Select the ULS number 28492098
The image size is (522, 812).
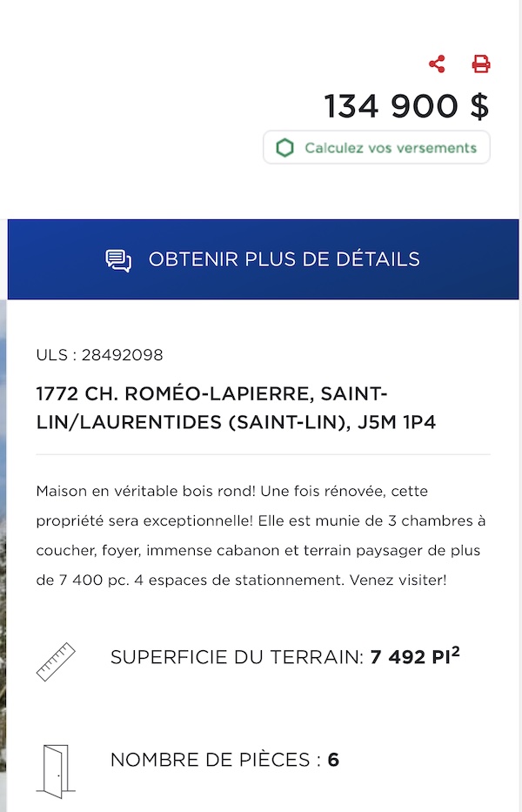tap(122, 355)
